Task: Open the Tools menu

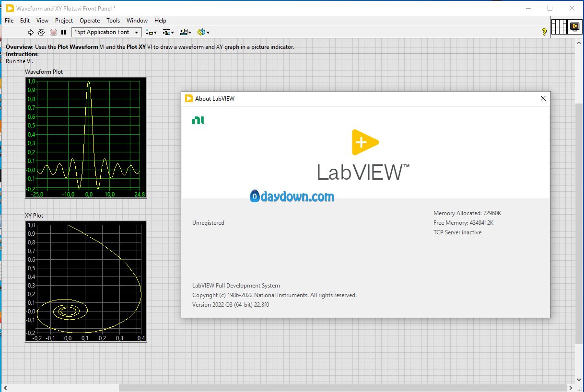Action: (x=113, y=21)
